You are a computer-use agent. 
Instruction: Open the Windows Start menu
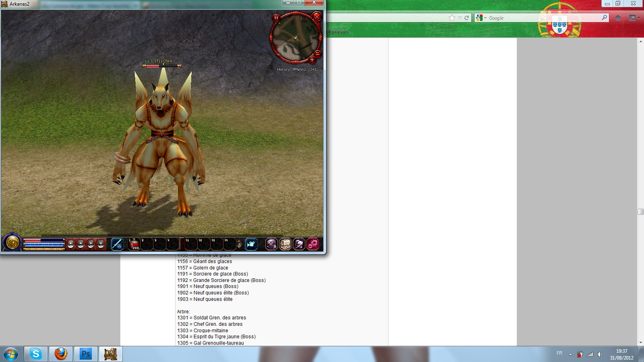coord(11,354)
